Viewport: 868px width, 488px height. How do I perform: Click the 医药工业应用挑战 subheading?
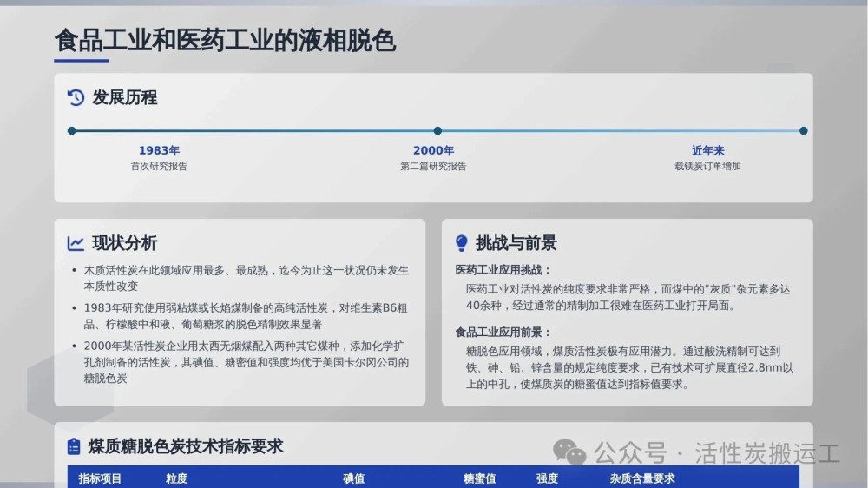[x=503, y=270]
